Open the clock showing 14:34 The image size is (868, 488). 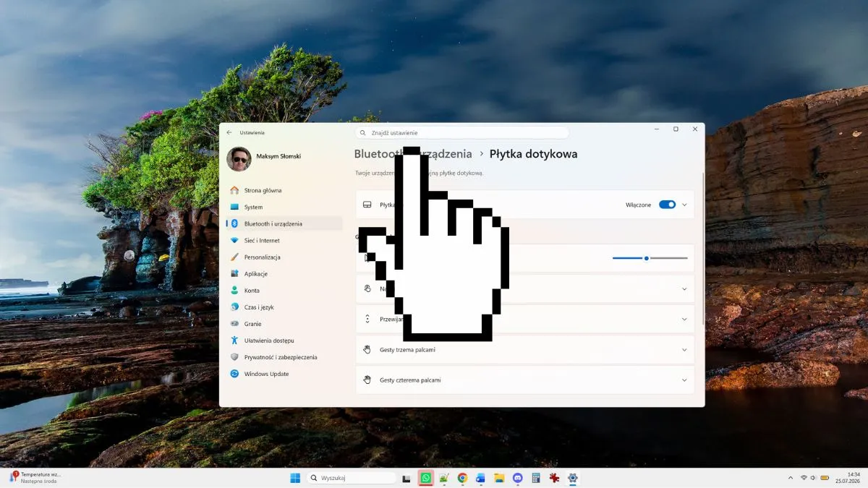pos(846,478)
